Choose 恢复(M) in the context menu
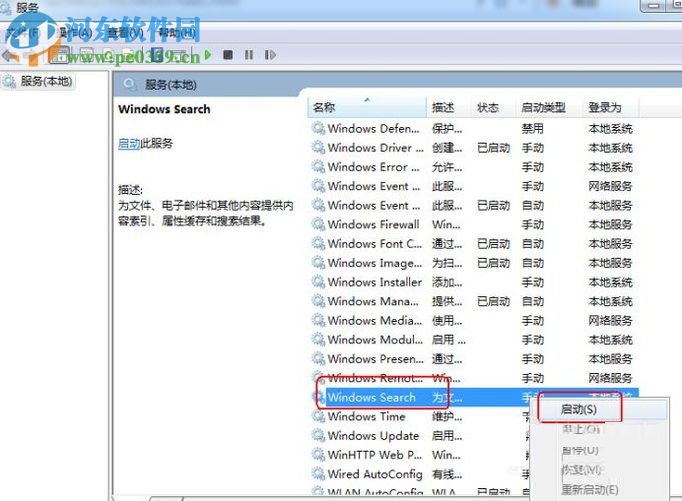Viewport: 682px width, 501px height. pyautogui.click(x=582, y=470)
